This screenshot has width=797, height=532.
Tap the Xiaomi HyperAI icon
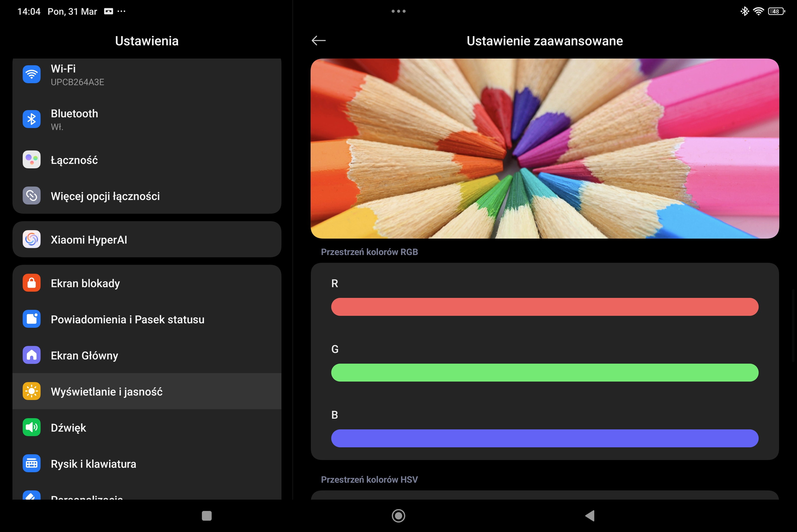click(x=32, y=240)
